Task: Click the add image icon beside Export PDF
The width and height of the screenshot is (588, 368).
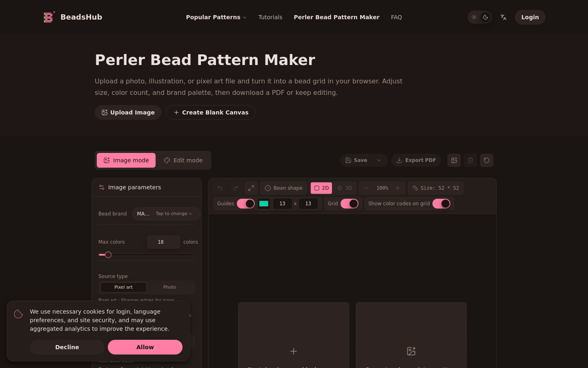Action: click(454, 160)
